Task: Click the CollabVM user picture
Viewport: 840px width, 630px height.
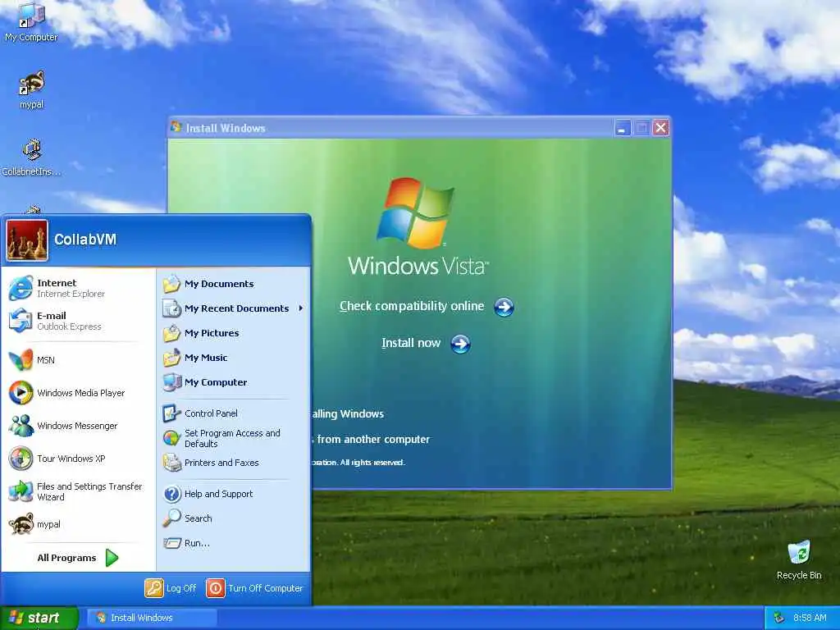Action: tap(27, 240)
